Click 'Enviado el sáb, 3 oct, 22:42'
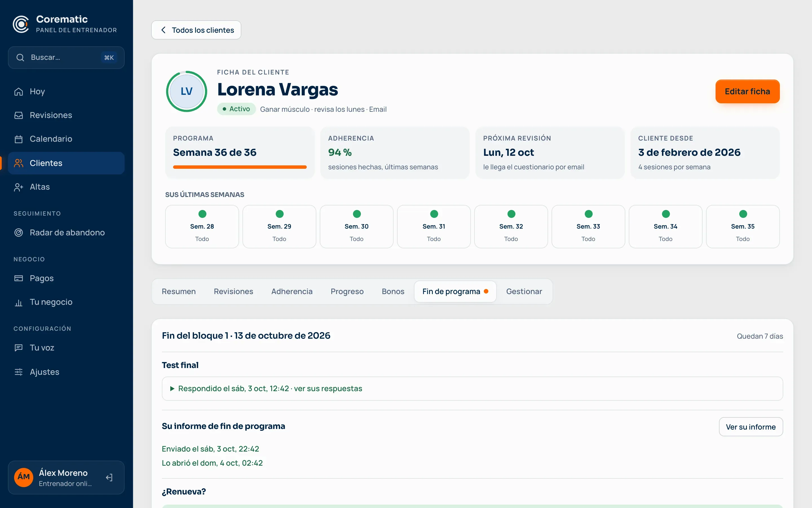Viewport: 812px width, 508px height. pos(210,449)
